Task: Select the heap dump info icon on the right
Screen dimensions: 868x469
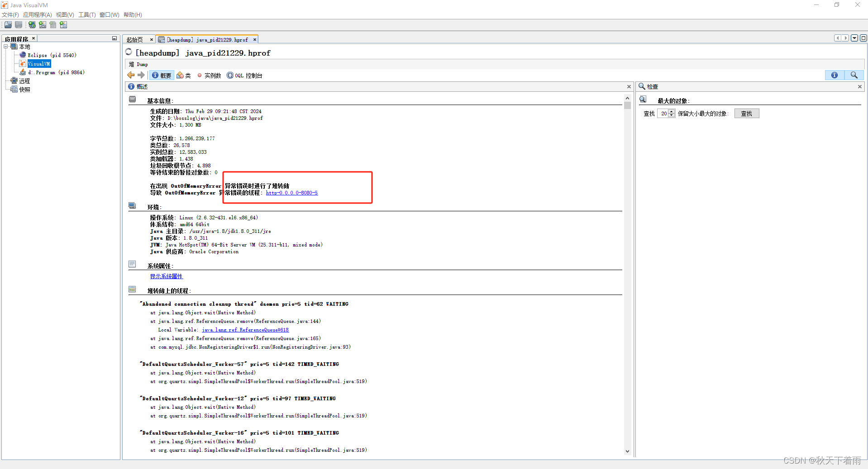Action: click(x=835, y=75)
